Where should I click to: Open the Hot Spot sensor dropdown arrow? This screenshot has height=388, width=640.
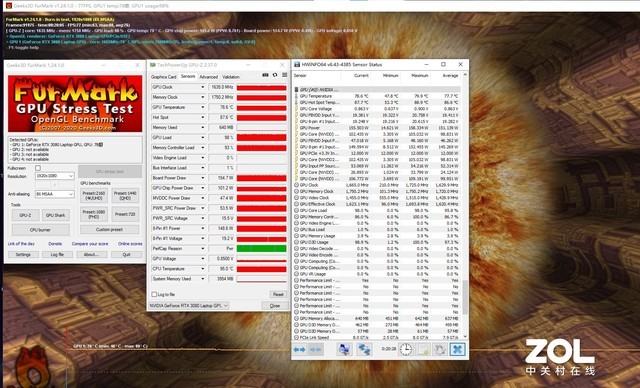(x=202, y=118)
